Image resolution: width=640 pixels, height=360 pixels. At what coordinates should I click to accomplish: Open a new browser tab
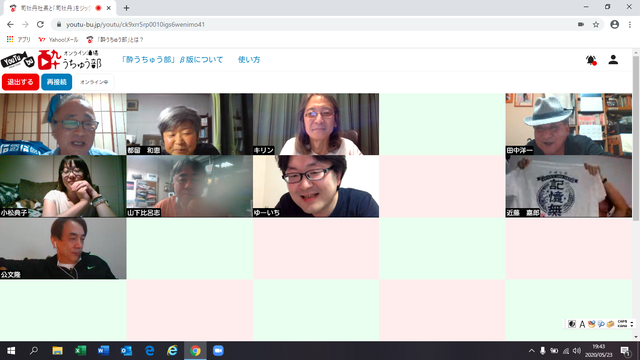point(126,8)
